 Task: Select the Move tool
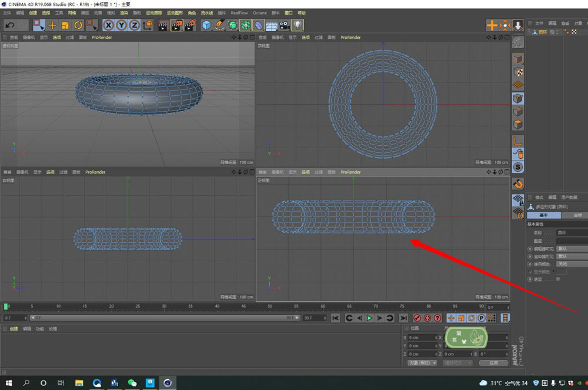[52, 25]
